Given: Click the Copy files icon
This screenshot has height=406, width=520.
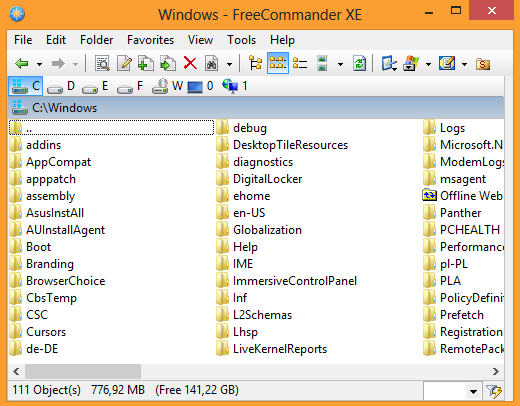Looking at the screenshot, I should [x=146, y=63].
